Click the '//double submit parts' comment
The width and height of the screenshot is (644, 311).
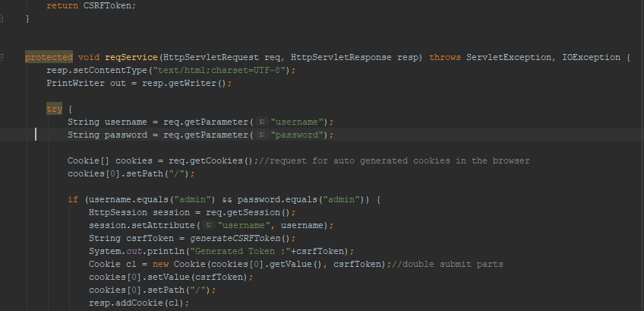(x=447, y=264)
